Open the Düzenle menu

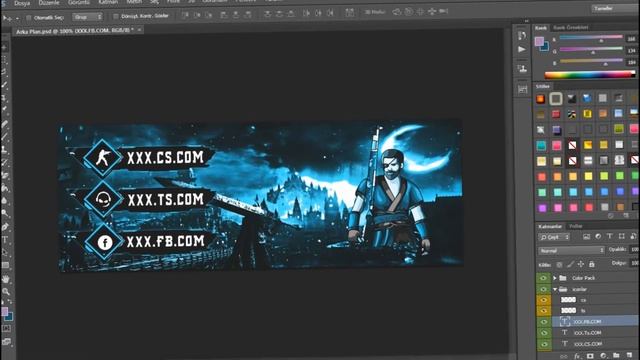pyautogui.click(x=49, y=3)
